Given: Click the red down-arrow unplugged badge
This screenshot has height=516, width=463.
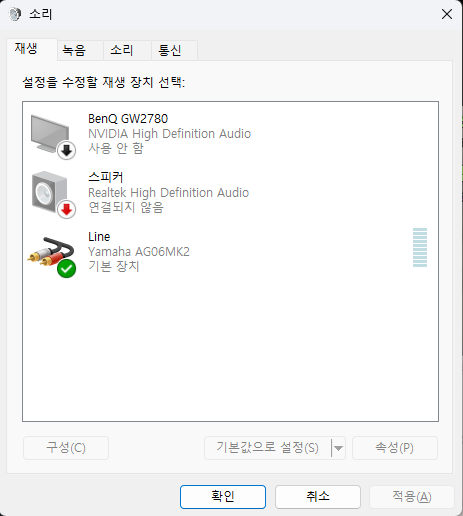Looking at the screenshot, I should click(x=67, y=209).
